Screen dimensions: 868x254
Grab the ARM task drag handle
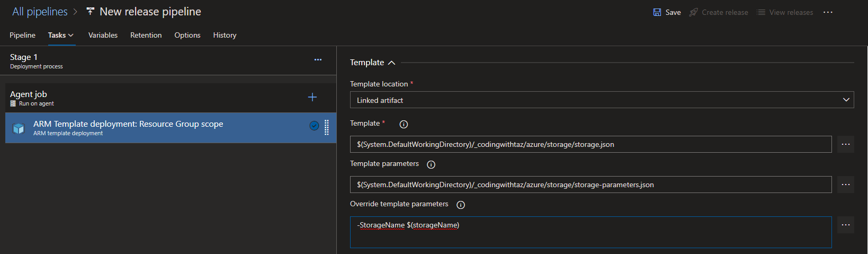(x=327, y=127)
